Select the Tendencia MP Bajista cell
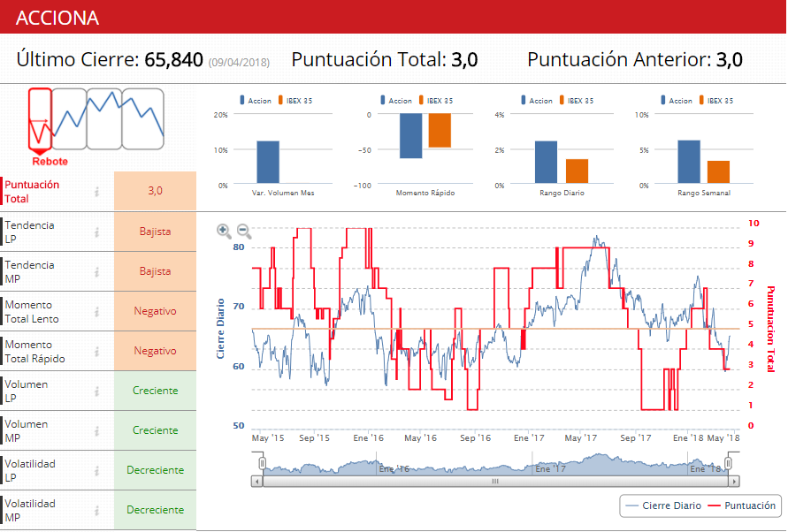The image size is (788, 532). [156, 271]
